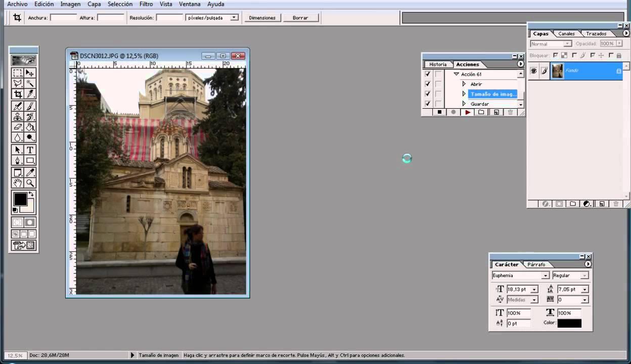Viewport: 631px width, 364px height.
Task: Select the Eraser tool
Action: (x=18, y=127)
